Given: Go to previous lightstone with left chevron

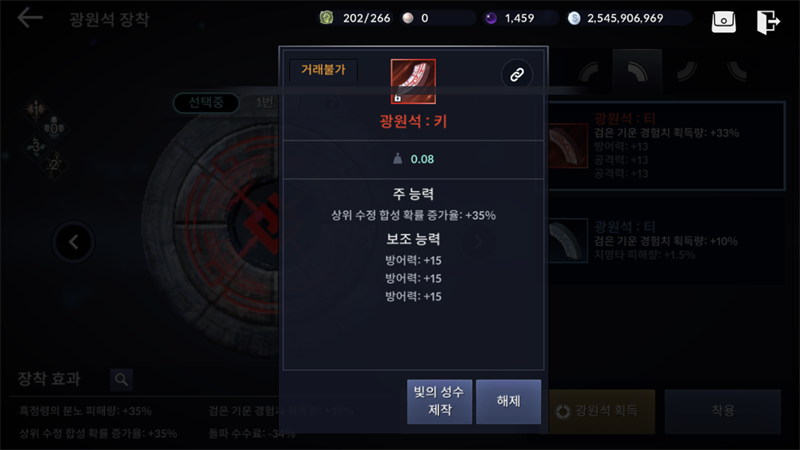Looking at the screenshot, I should 73,242.
